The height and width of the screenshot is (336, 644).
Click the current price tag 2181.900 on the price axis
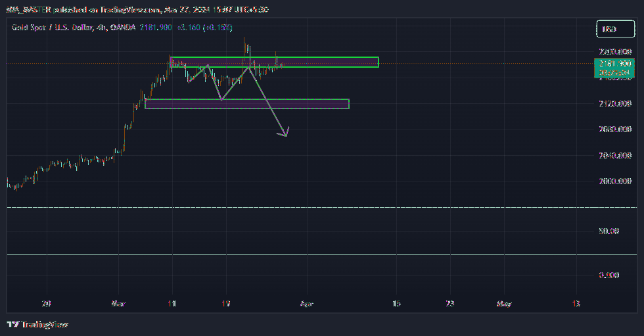614,64
